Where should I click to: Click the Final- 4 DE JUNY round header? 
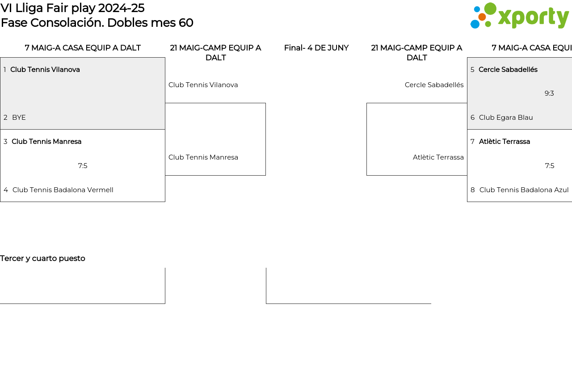click(x=316, y=48)
